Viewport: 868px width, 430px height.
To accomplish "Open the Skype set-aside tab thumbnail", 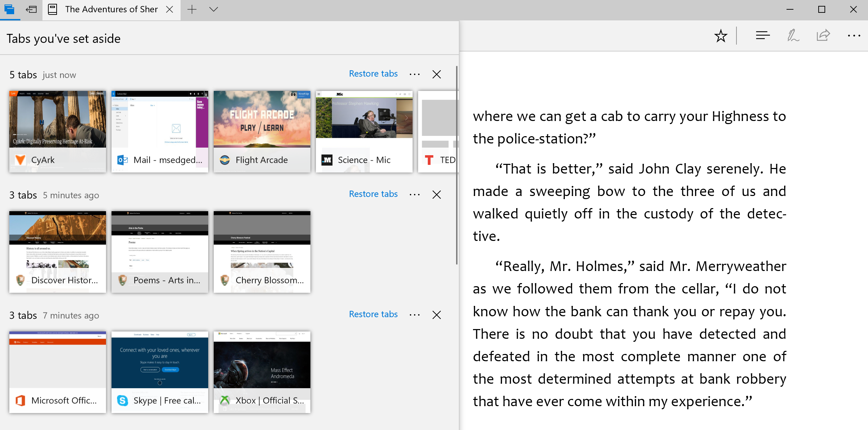I will pyautogui.click(x=160, y=372).
